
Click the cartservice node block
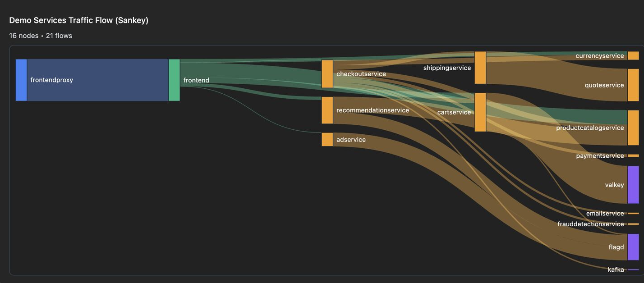(480, 112)
